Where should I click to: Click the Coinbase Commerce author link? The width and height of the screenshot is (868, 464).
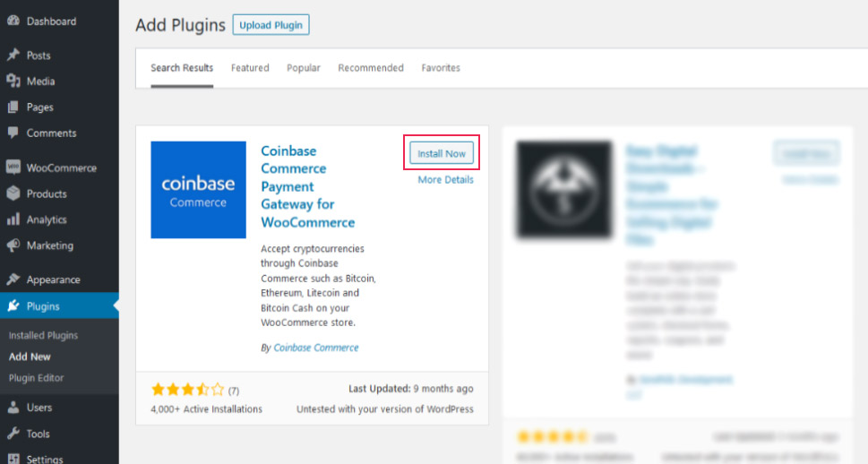pyautogui.click(x=316, y=348)
